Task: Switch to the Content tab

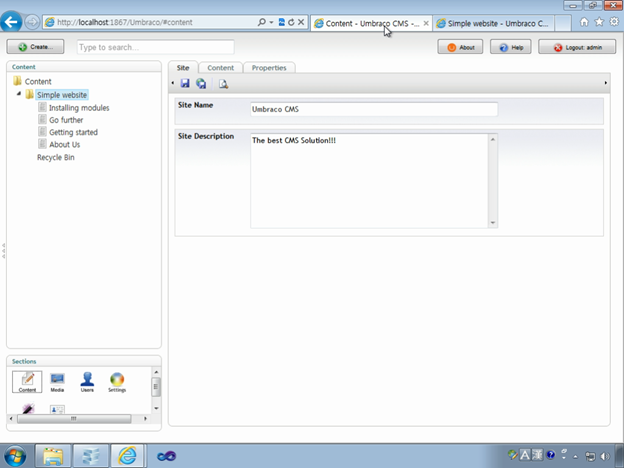Action: pos(220,68)
